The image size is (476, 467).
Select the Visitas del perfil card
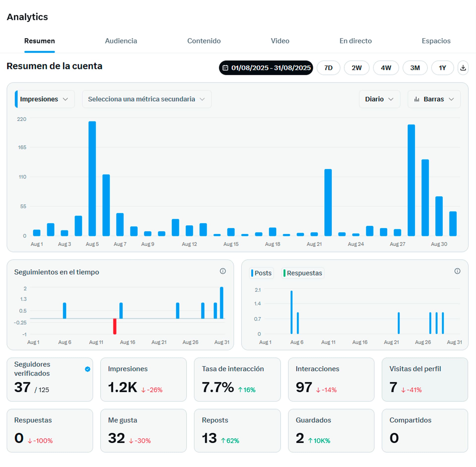tap(424, 379)
